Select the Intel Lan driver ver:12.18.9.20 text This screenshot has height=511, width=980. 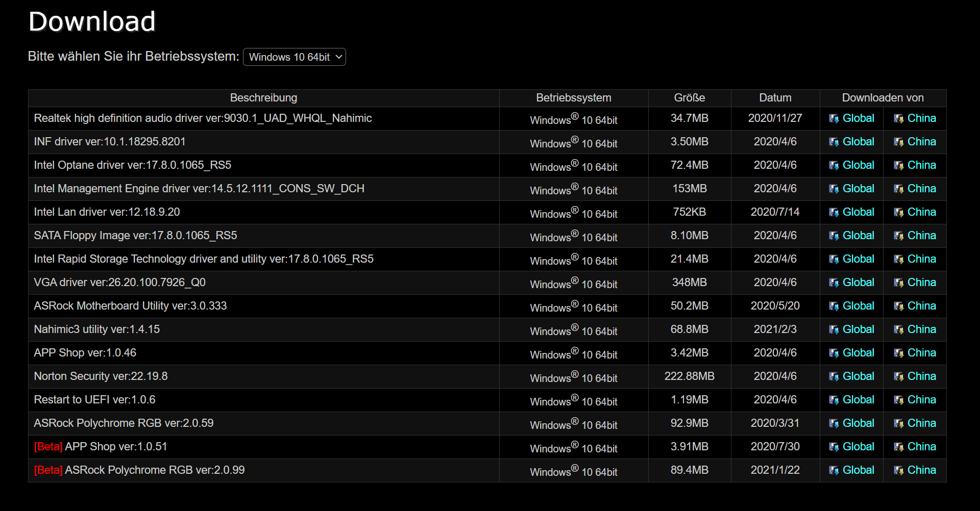coord(107,212)
